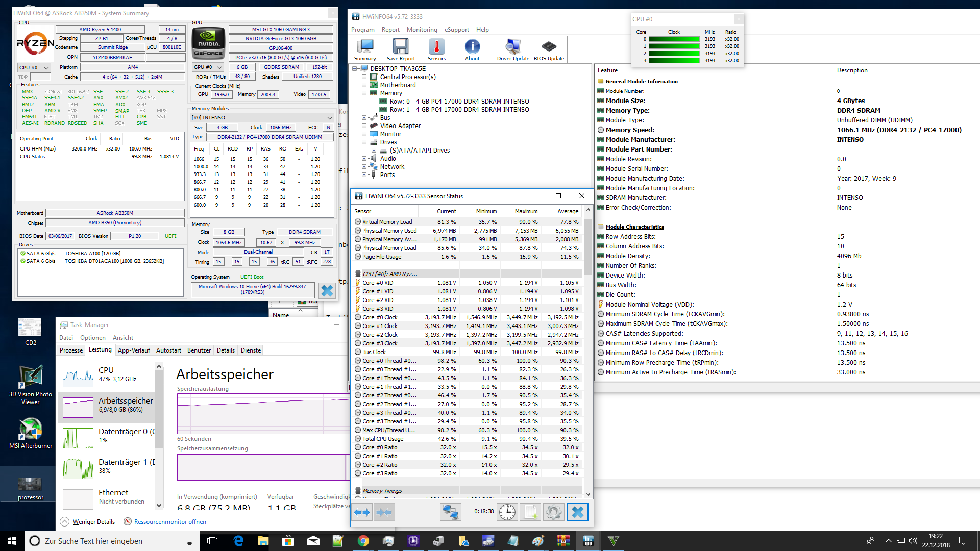Screen dimensions: 980x551
Task: Open sensor settings gear icon
Action: tap(553, 512)
